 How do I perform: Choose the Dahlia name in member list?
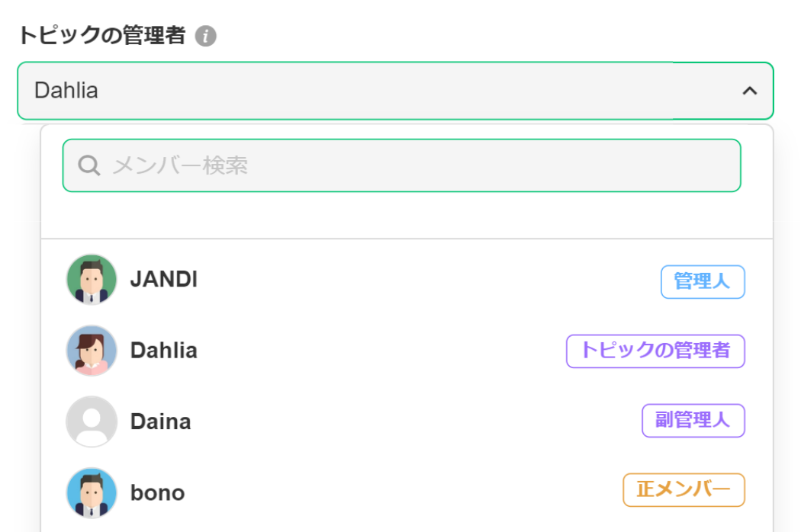pyautogui.click(x=164, y=351)
